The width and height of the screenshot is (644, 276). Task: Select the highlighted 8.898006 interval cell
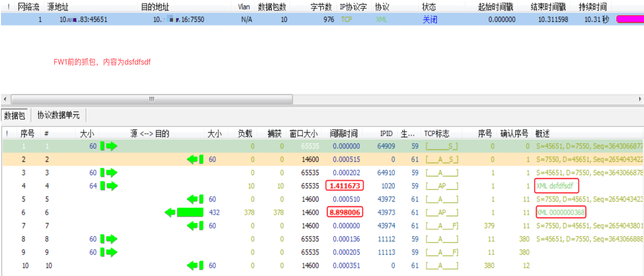tap(345, 212)
